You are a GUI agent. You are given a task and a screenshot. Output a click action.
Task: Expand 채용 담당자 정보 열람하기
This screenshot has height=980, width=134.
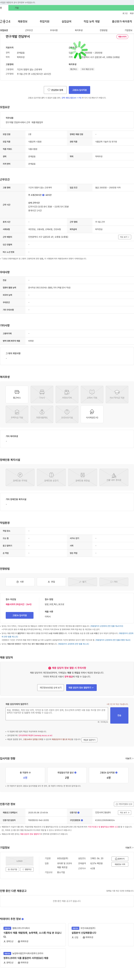[82, 687]
